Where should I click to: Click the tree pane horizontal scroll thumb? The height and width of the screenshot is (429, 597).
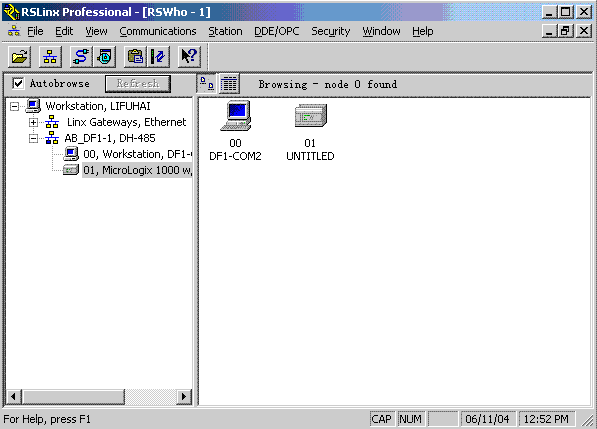tap(73, 397)
